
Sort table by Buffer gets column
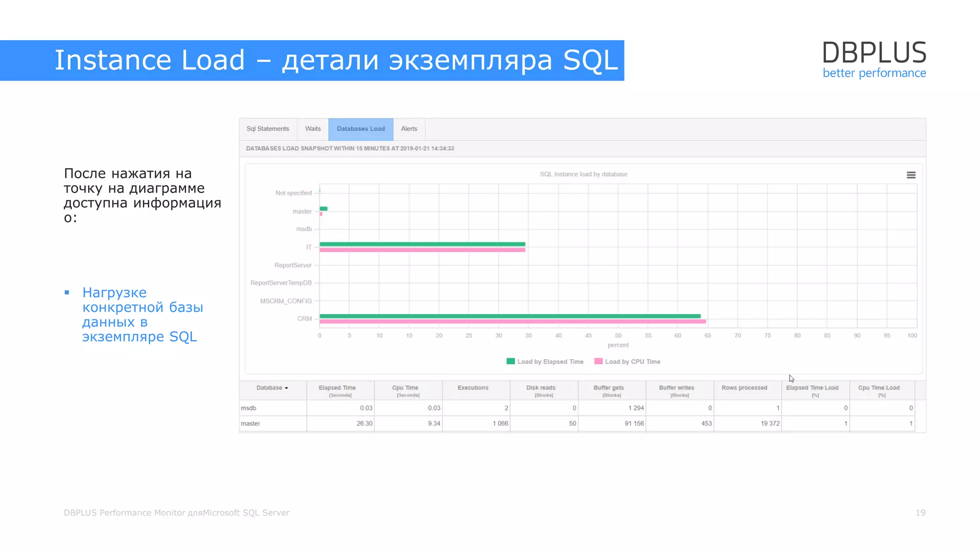[612, 390]
